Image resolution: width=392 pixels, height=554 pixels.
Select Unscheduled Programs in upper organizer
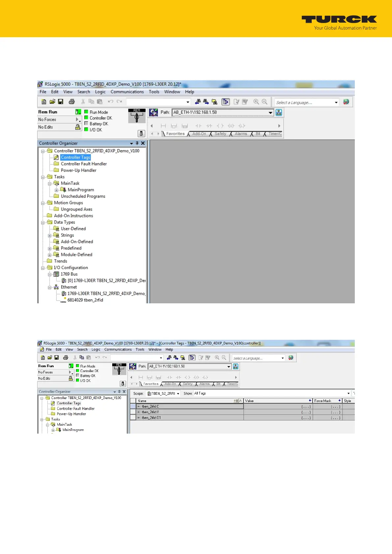(x=83, y=196)
